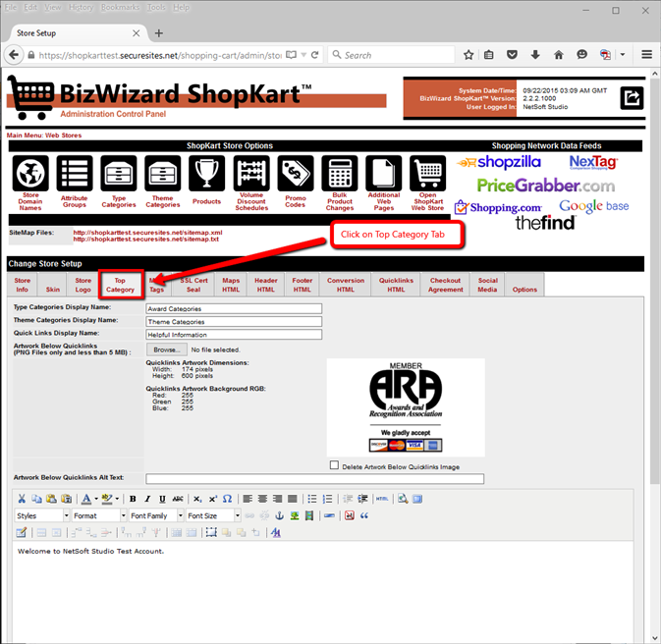Click the PriceGrabber.com data feed logo
This screenshot has height=644, width=661.
click(x=546, y=185)
